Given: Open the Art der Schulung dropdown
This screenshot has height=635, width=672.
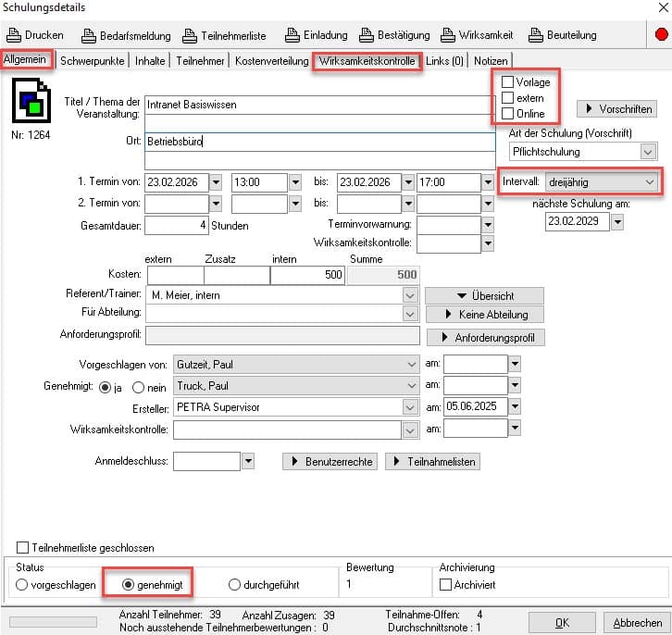Looking at the screenshot, I should 648,151.
